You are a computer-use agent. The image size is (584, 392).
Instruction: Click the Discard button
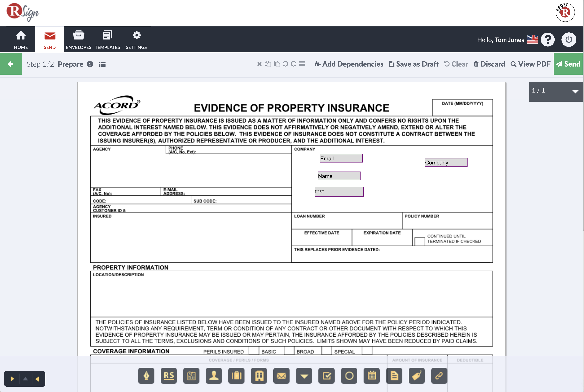(489, 64)
